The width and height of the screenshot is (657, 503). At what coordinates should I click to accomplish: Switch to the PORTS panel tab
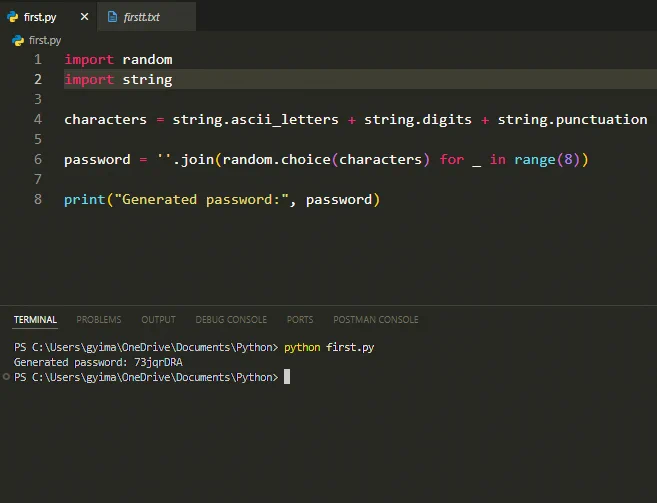pyautogui.click(x=300, y=319)
